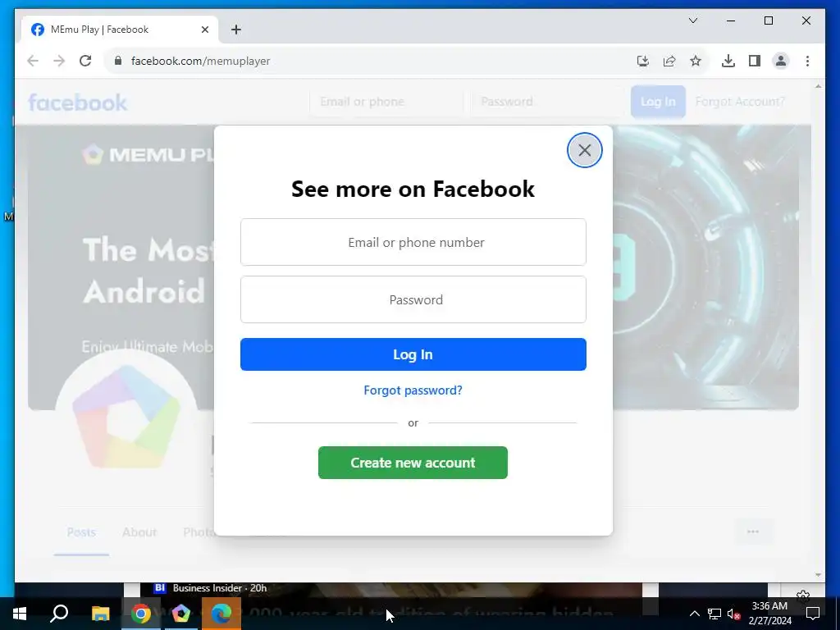Open MEmu Play app from taskbar
The height and width of the screenshot is (630, 840).
coord(181,614)
